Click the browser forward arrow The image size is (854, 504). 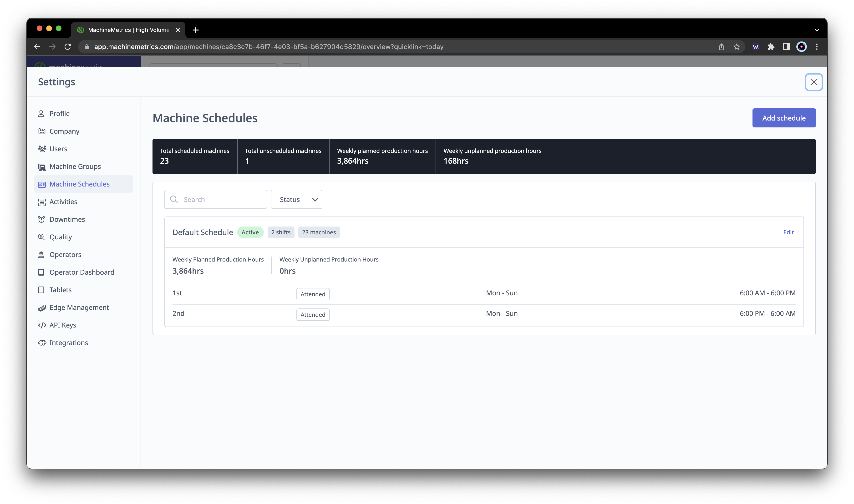point(52,46)
